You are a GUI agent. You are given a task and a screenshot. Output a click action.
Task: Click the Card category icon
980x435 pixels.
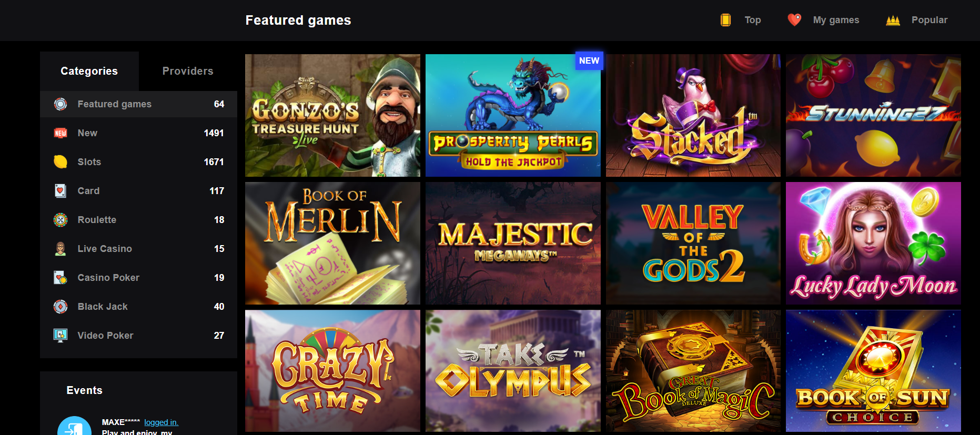(x=60, y=191)
